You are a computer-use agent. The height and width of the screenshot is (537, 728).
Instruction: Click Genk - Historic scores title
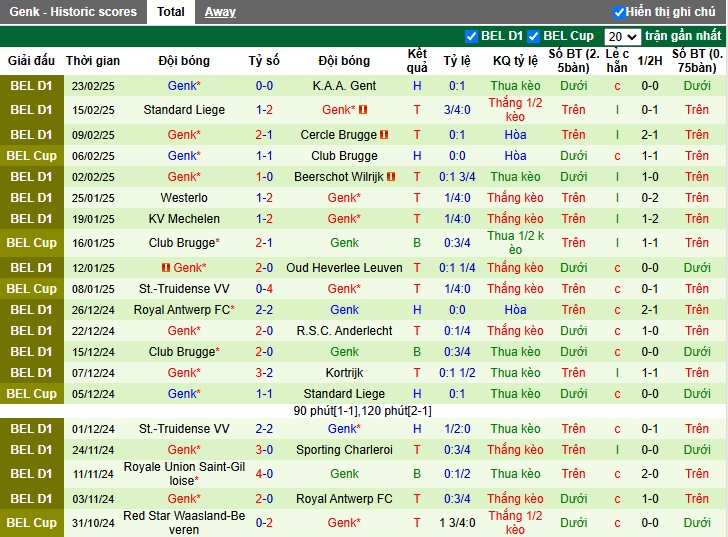pos(73,12)
